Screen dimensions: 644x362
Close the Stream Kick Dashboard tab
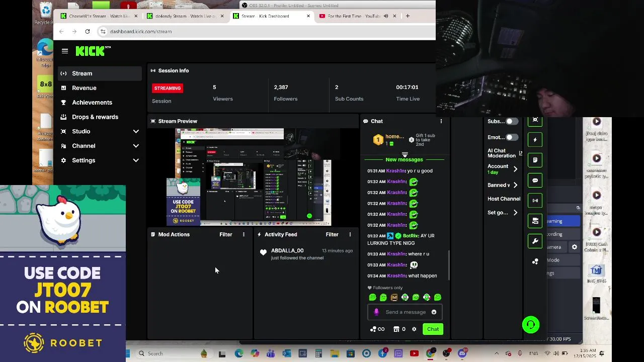coord(308,16)
